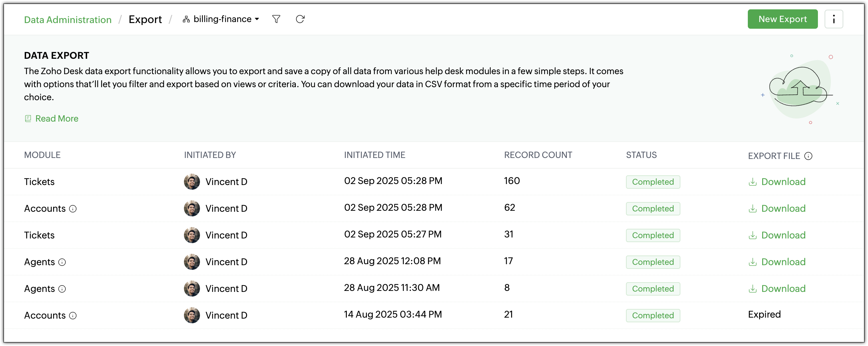868x346 pixels.
Task: Click the refresh export list icon
Action: [x=300, y=19]
